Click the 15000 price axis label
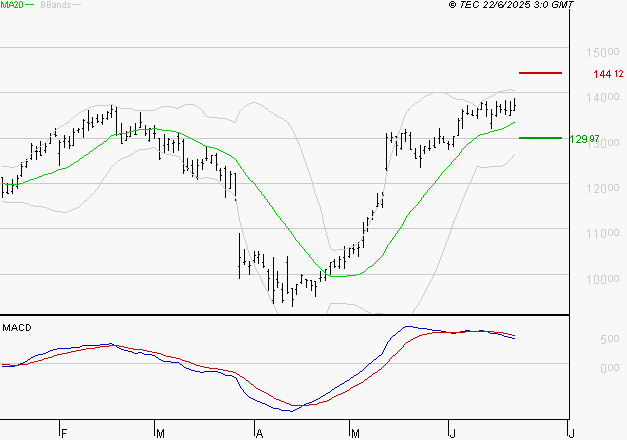This screenshot has width=627, height=440. tap(603, 52)
